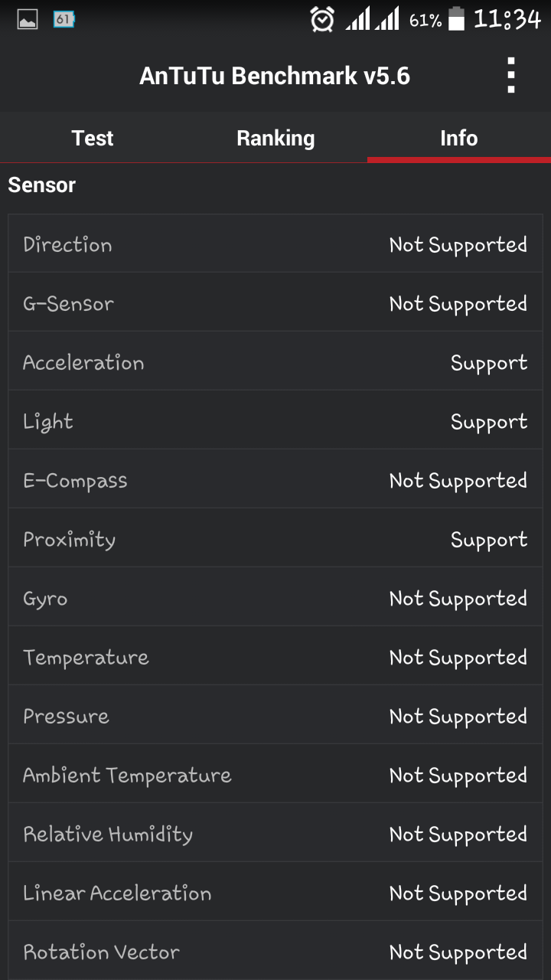551x980 pixels.
Task: Tap the Acceleration Support row
Action: [275, 361]
